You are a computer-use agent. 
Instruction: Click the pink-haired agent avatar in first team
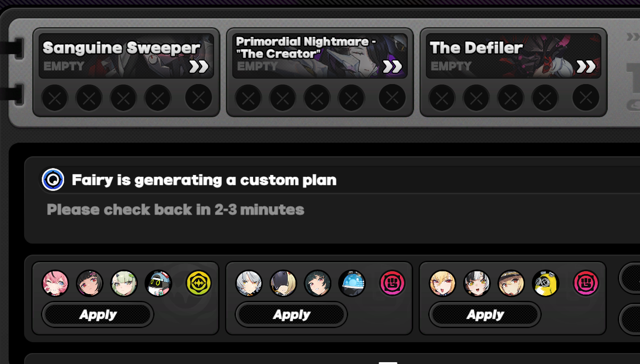tap(55, 283)
